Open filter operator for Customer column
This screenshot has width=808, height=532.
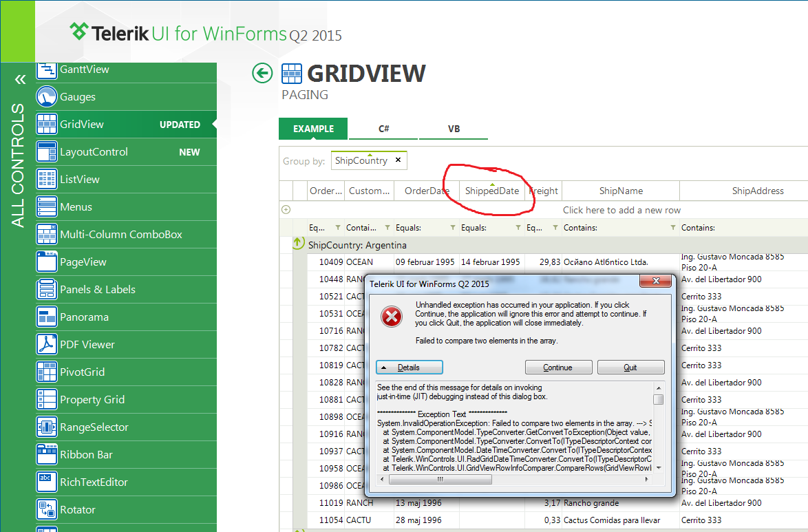coord(387,227)
